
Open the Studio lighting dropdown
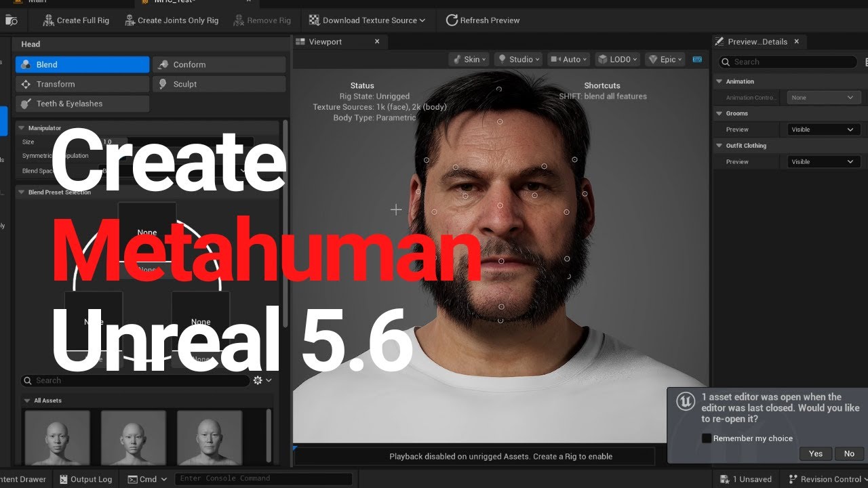[x=518, y=60]
